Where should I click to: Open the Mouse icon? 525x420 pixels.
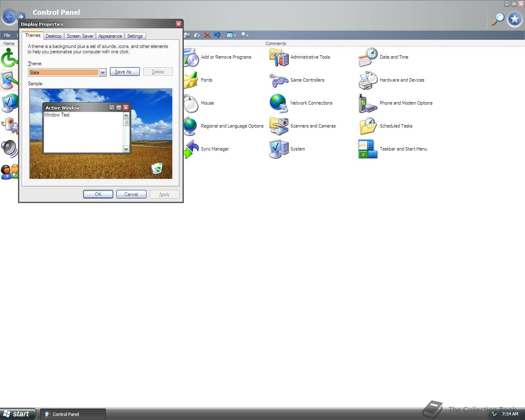(x=191, y=103)
